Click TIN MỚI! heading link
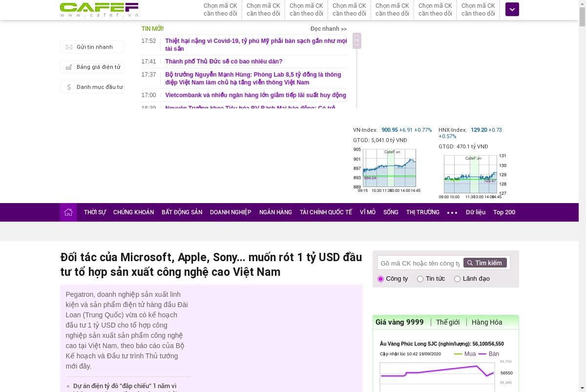The height and width of the screenshot is (392, 586). 152,29
